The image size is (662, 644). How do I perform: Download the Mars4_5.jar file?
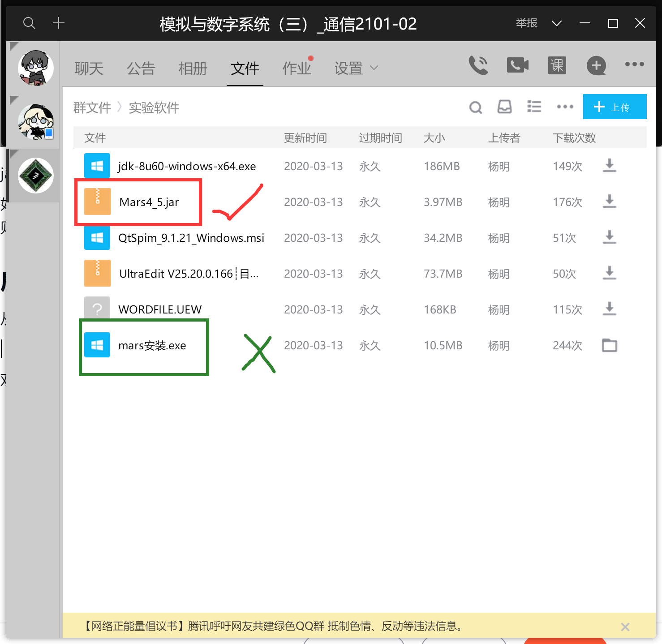coord(609,202)
